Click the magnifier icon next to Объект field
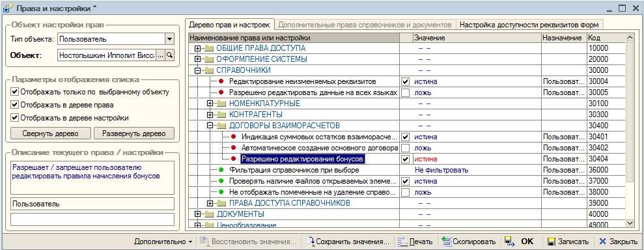Screen dimensions: 644x250 coord(169,55)
